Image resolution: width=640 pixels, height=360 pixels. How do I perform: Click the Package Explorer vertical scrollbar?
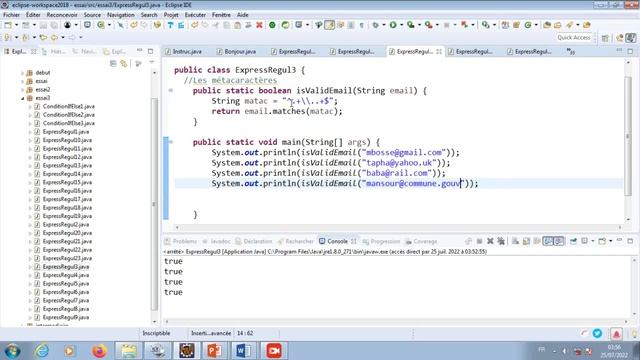(x=154, y=204)
